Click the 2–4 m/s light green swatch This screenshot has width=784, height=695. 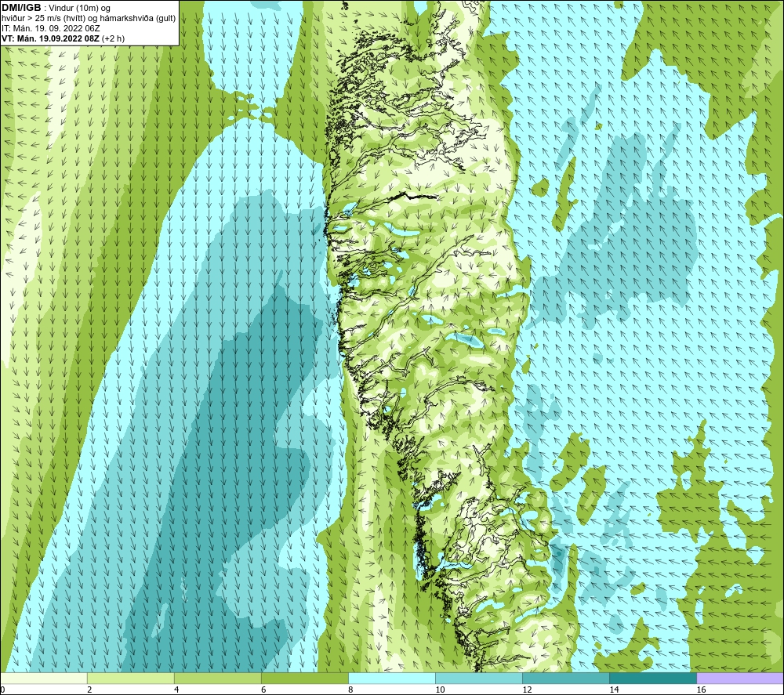click(131, 679)
